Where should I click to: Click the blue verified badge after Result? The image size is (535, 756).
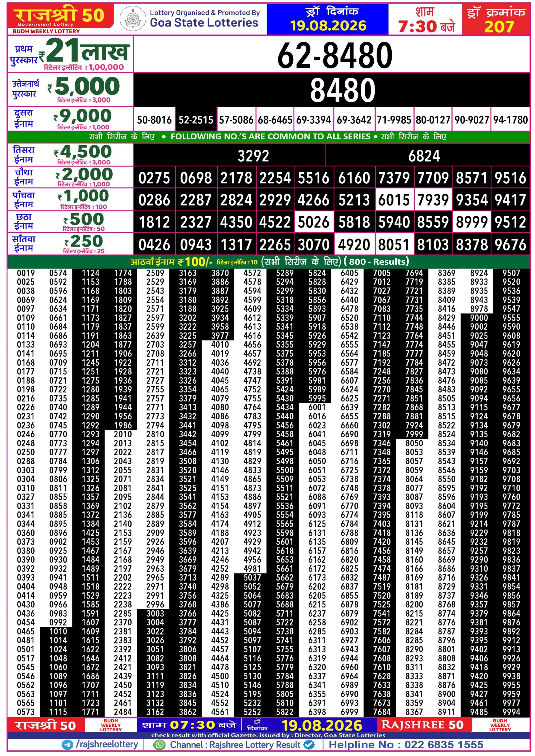click(309, 745)
